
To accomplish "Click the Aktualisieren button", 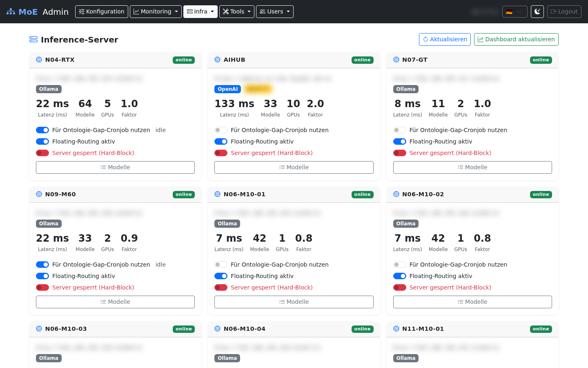I will pos(445,39).
